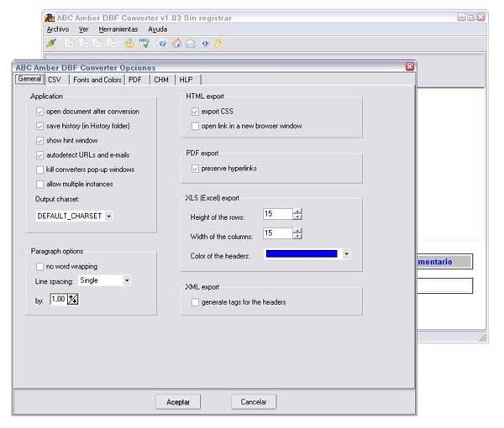
Task: Click the 'mentario' column header in main window
Action: pos(445,262)
